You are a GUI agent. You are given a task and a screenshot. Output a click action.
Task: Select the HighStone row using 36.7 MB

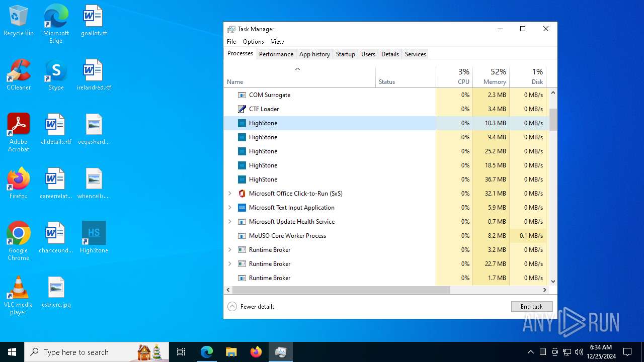click(386, 179)
